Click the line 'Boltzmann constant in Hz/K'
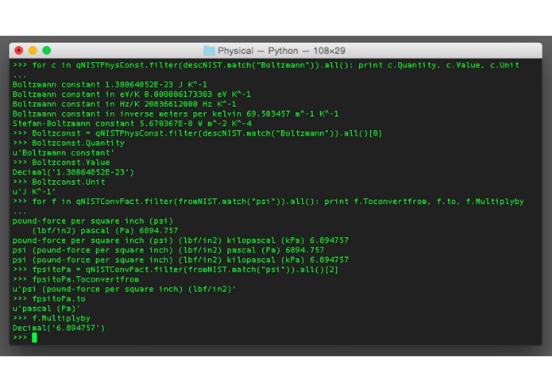This screenshot has width=552, height=392. [x=124, y=104]
